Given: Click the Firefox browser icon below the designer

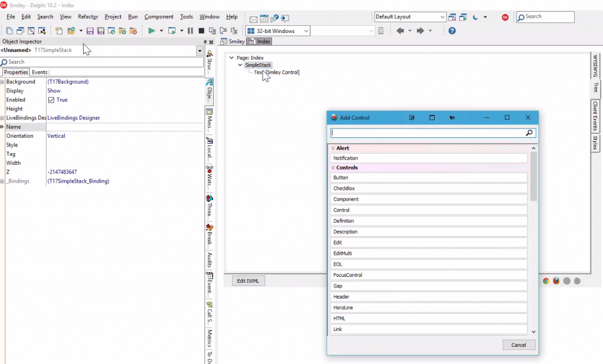Looking at the screenshot, I should pyautogui.click(x=556, y=281).
